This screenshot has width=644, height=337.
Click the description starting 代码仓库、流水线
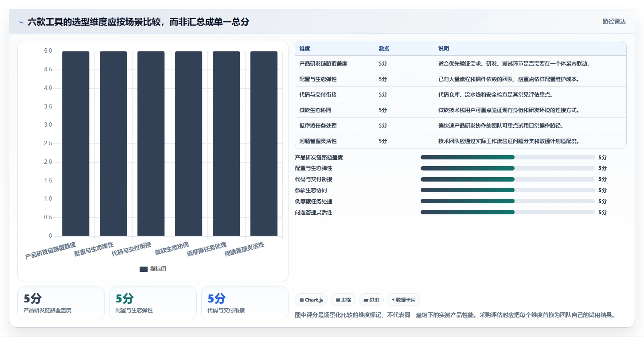(496, 95)
